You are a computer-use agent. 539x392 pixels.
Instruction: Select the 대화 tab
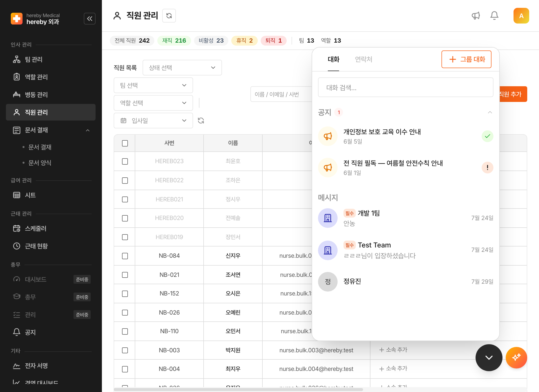pyautogui.click(x=333, y=59)
